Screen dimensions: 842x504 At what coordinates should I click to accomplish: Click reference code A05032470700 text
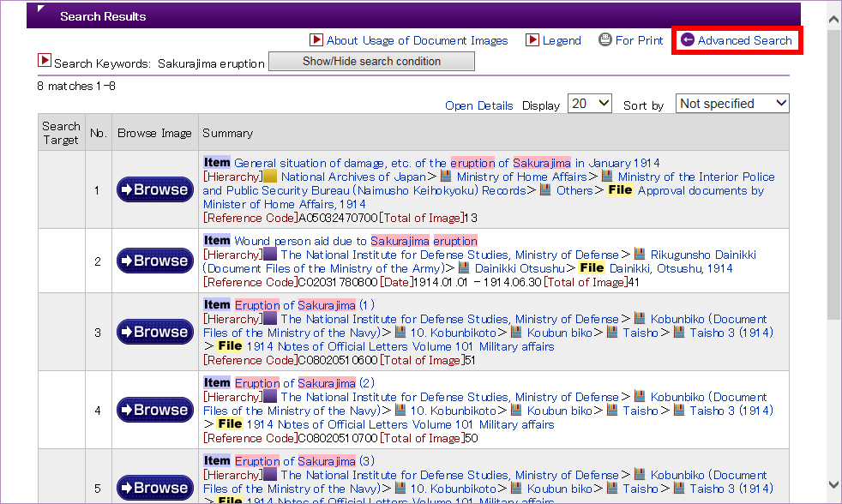pos(339,218)
